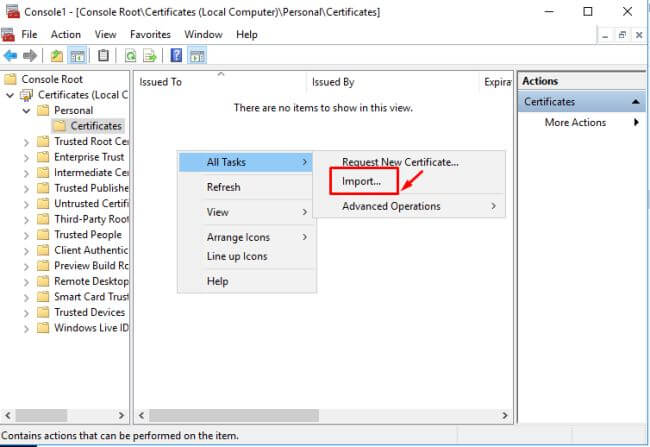Click the Up one level toolbar icon
The image size is (650, 447).
click(x=57, y=56)
